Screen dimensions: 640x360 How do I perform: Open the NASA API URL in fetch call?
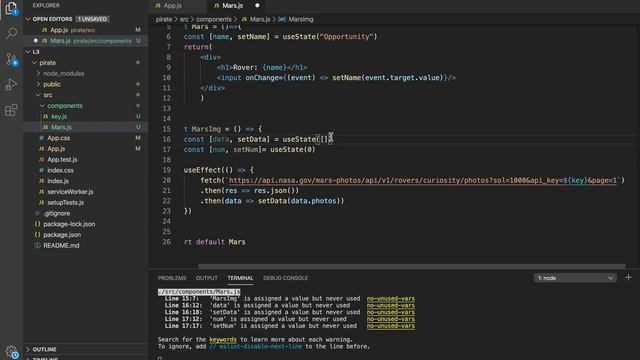pyautogui.click(x=423, y=180)
